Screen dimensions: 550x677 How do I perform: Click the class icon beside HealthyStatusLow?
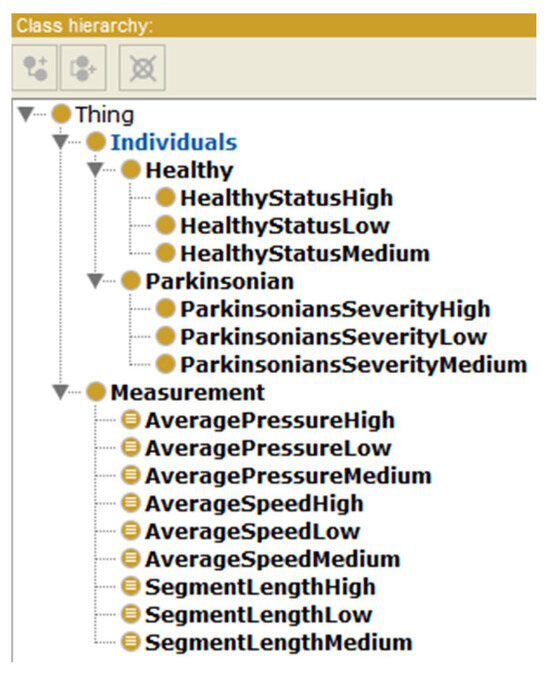(x=165, y=225)
